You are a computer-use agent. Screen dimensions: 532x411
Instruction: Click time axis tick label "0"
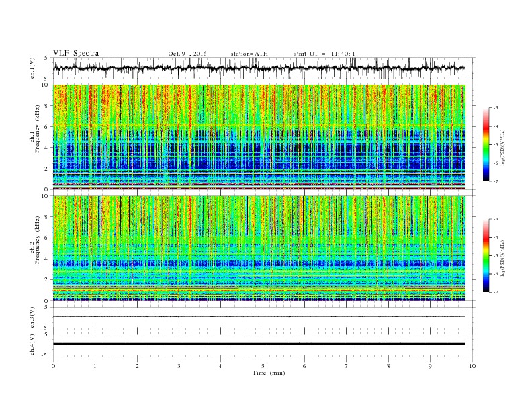(x=53, y=366)
